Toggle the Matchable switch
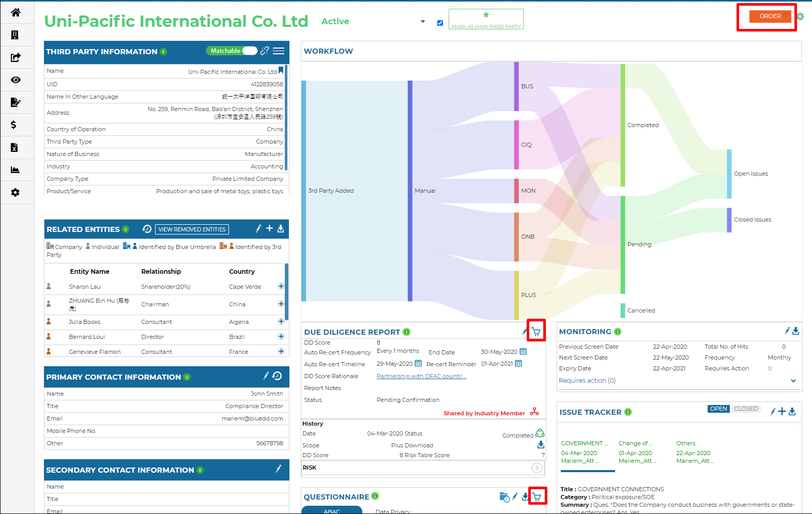The image size is (812, 514). point(249,51)
